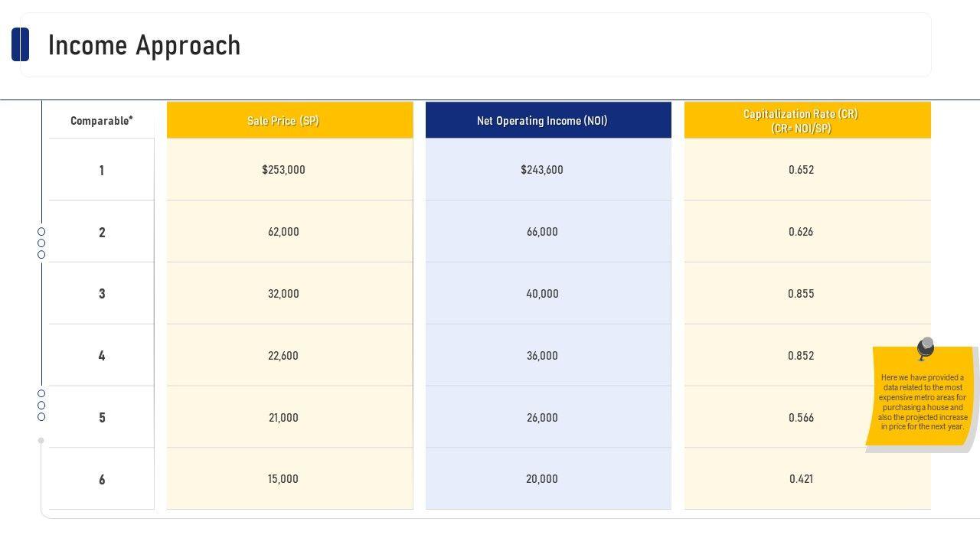Click comparable row number 3
The width and height of the screenshot is (980, 551).
102,294
